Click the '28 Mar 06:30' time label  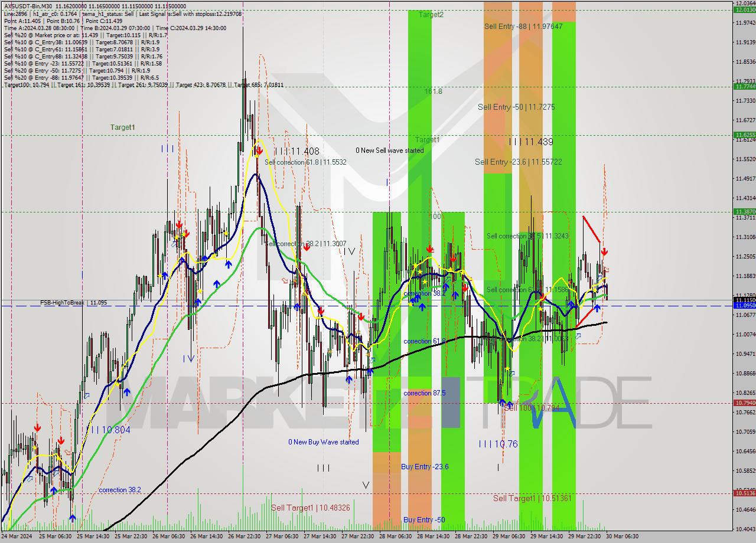(396, 537)
